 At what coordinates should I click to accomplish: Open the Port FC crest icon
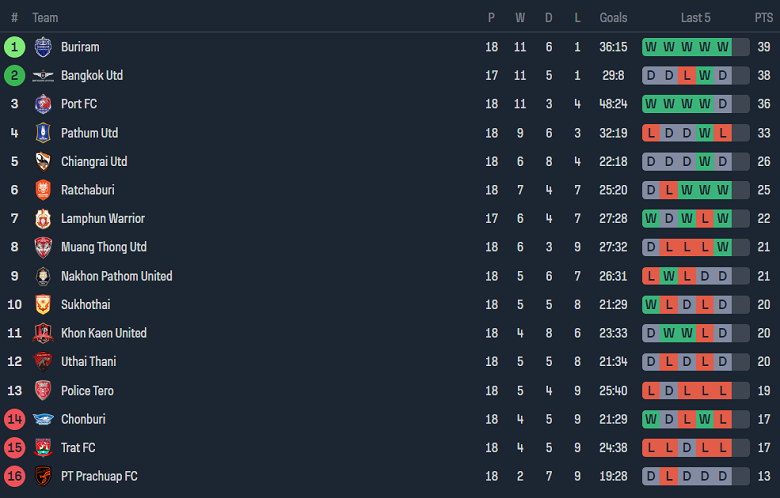pyautogui.click(x=42, y=104)
